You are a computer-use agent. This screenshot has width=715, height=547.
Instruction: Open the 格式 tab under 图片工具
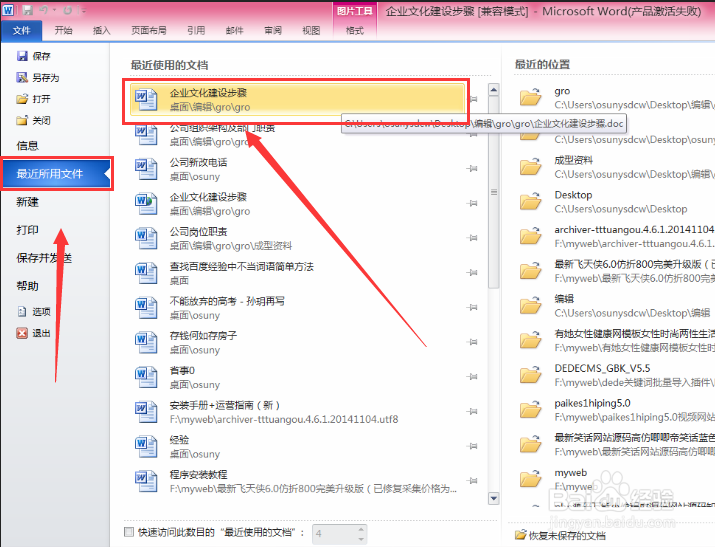(x=355, y=31)
